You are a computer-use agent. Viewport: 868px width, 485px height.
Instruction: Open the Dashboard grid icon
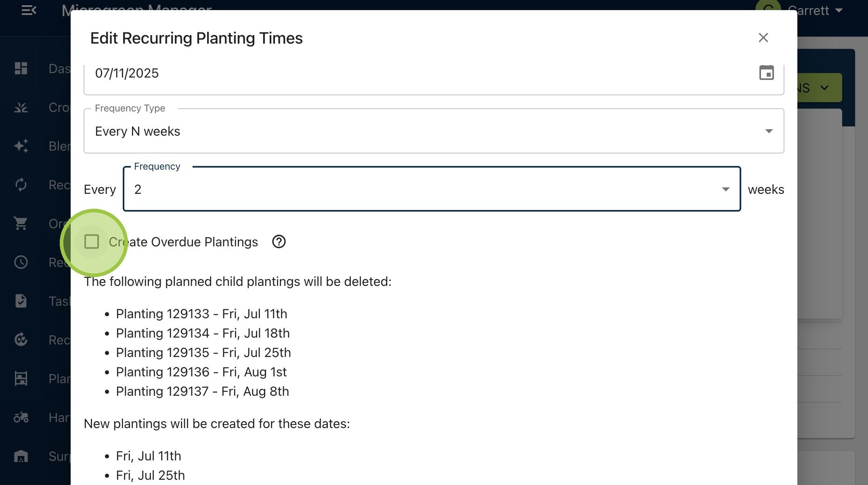[x=21, y=68]
